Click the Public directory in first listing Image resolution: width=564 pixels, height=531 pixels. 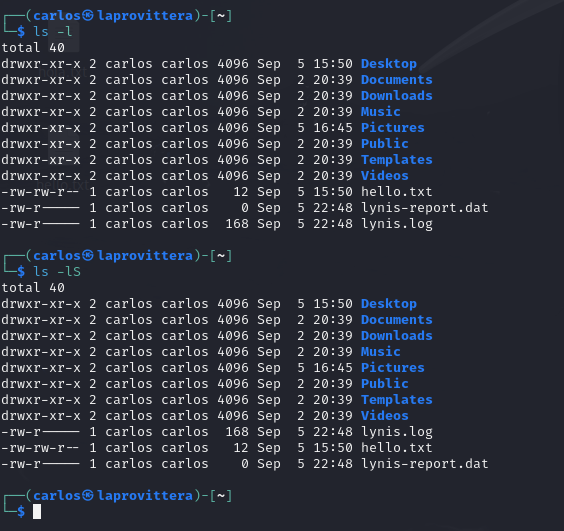click(x=385, y=144)
